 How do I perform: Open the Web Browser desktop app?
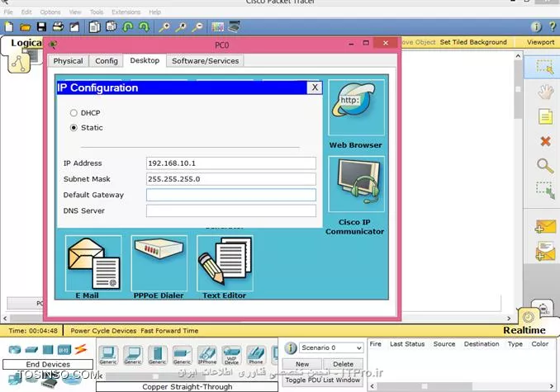pyautogui.click(x=356, y=107)
